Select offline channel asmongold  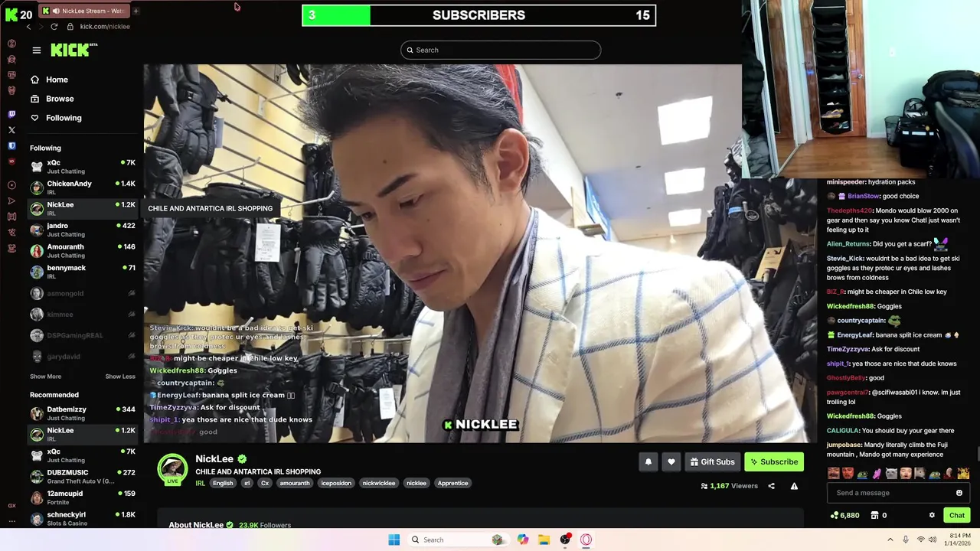[x=83, y=293]
